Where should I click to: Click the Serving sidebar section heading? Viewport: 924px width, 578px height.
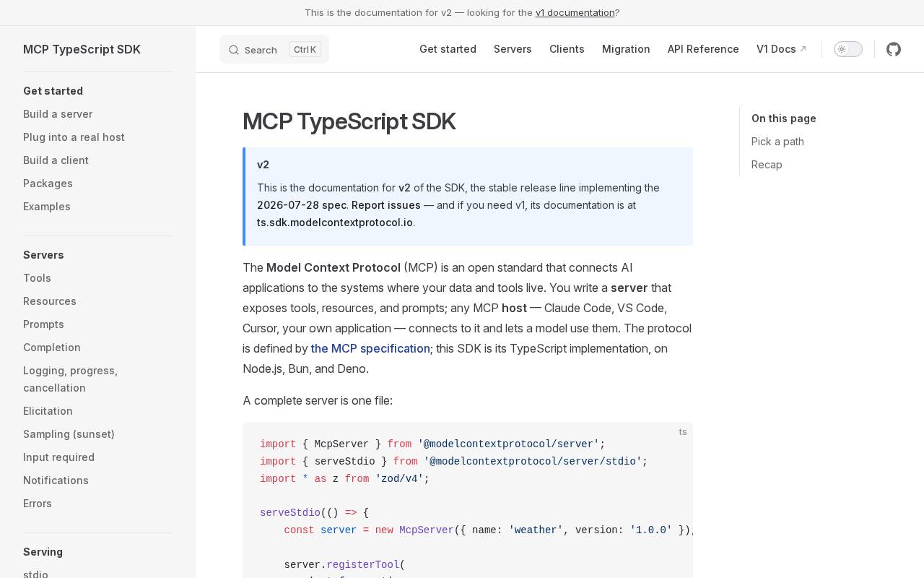(43, 552)
